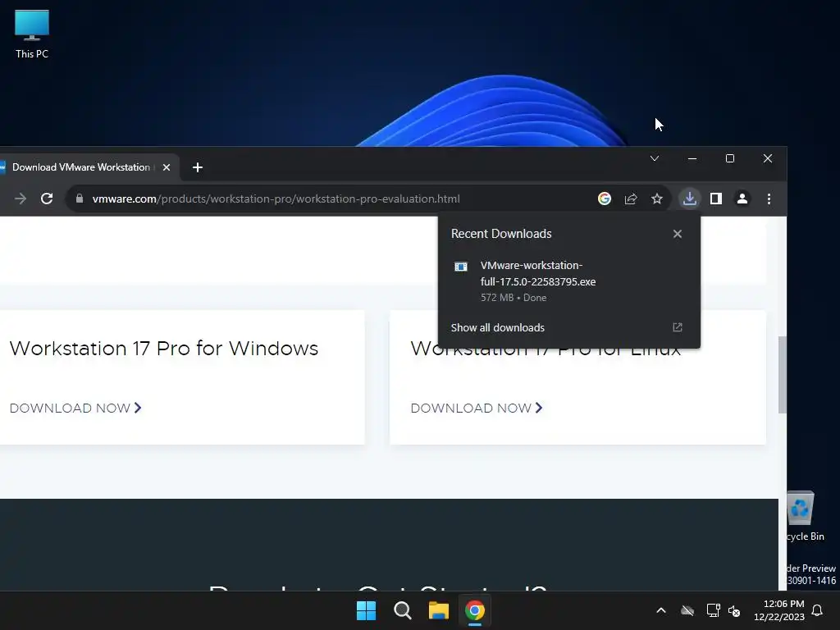Minimize the Chrome window
Screen dimensions: 840x630
coord(692,158)
